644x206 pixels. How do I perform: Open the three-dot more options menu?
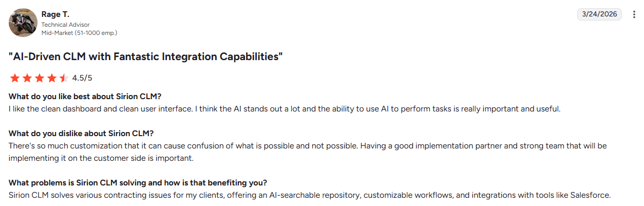634,14
